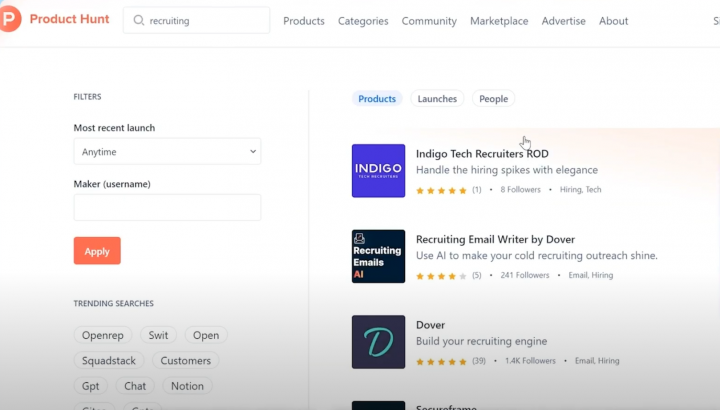Open the Recruiting Emails AI product icon

pos(378,257)
